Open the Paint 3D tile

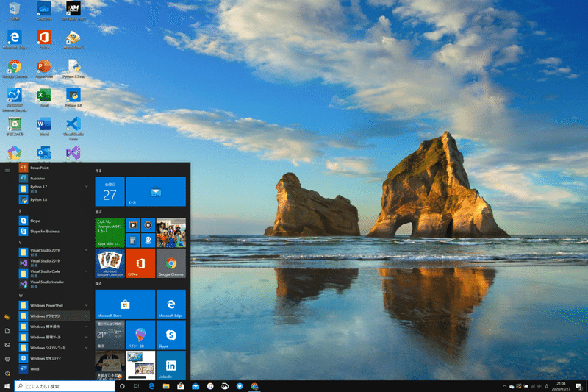[x=140, y=335]
